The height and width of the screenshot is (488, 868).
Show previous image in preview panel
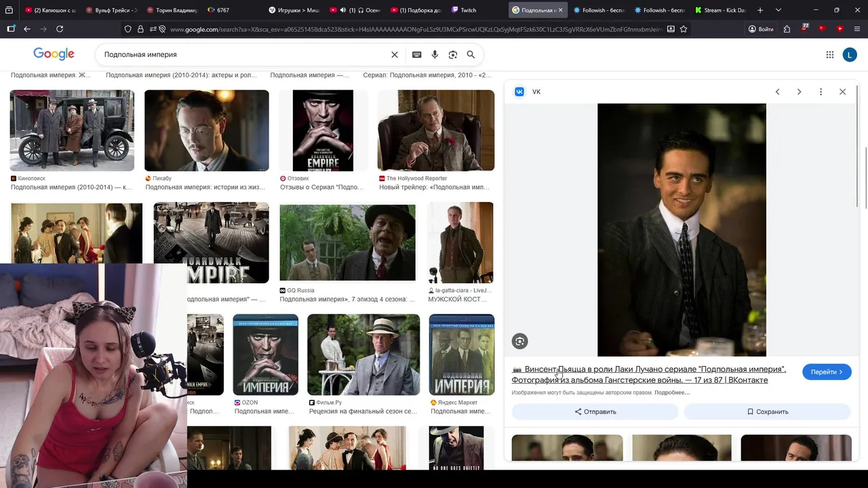(777, 91)
